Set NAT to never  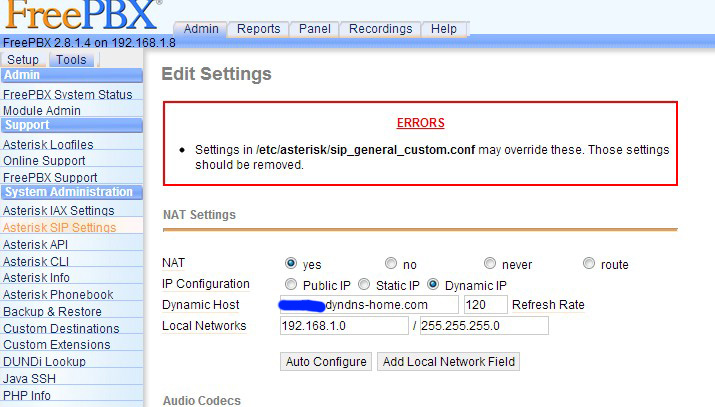[490, 264]
